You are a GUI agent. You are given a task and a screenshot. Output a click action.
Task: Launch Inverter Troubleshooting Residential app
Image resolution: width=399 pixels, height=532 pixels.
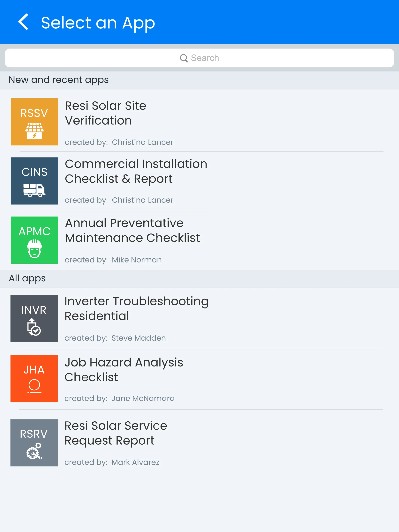point(136,309)
